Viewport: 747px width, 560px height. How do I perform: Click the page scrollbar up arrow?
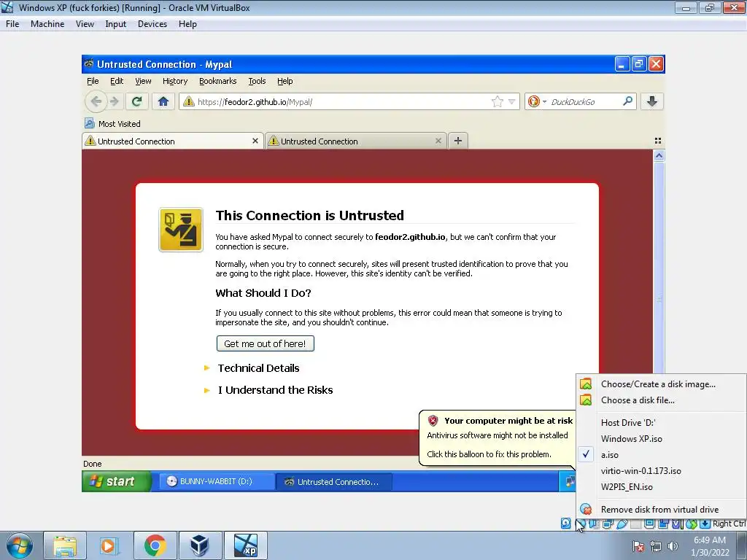point(659,156)
